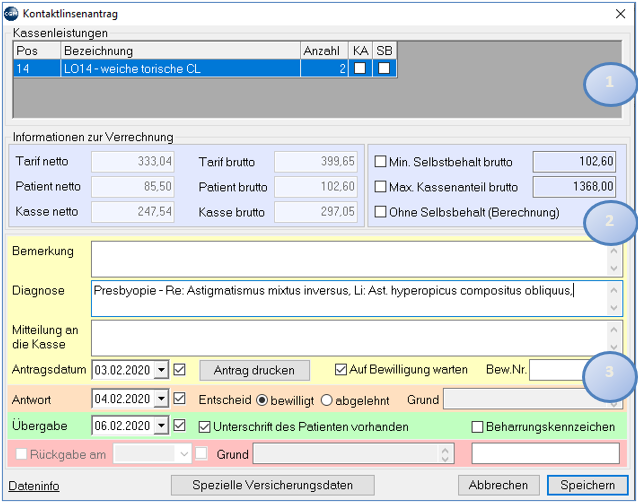
Task: Toggle the checkbox right of the Rückgabe date
Action: pos(201,453)
